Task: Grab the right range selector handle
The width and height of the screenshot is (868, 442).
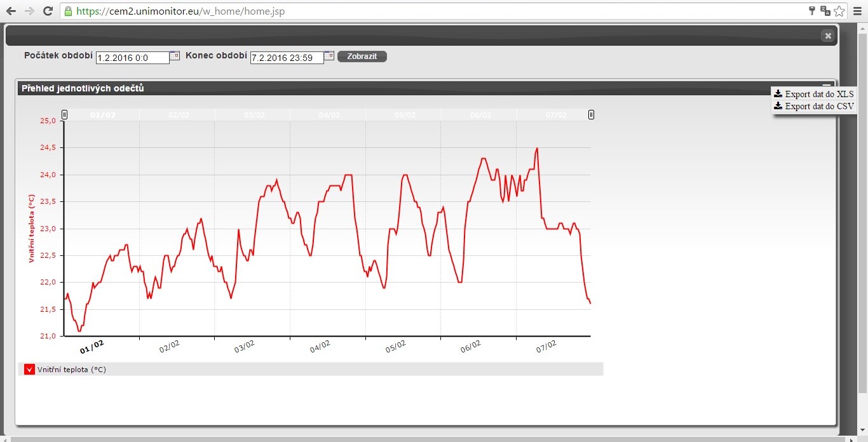Action: point(591,114)
